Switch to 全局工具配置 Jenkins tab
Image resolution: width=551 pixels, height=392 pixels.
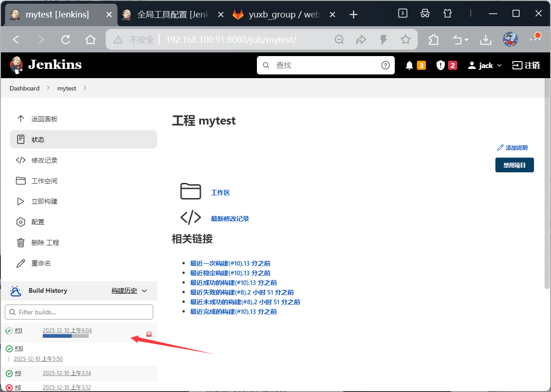(172, 14)
